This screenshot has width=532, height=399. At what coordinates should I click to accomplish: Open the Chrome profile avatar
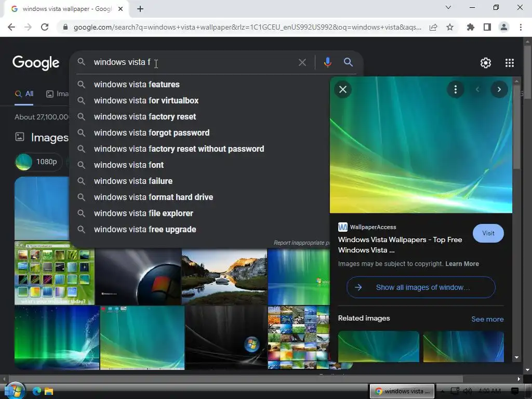504,27
